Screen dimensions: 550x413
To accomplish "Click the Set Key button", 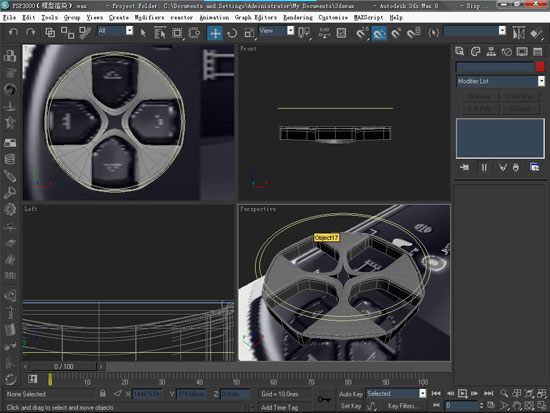I will point(351,406).
